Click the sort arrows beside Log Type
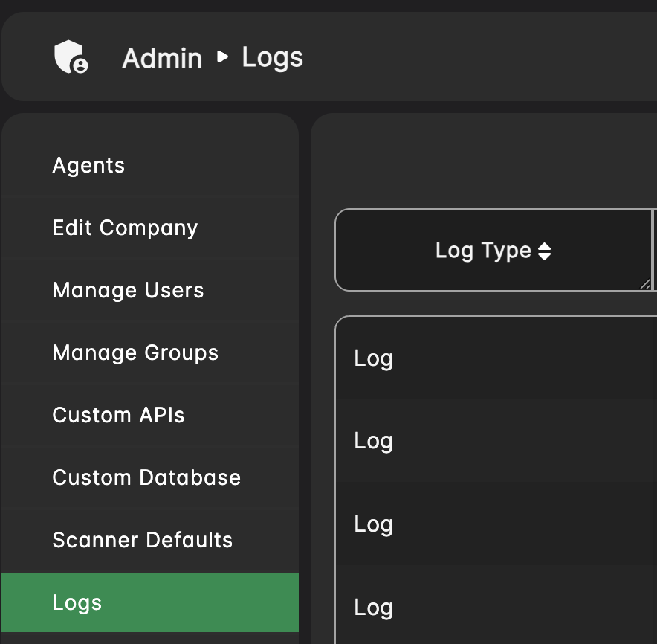Image resolution: width=657 pixels, height=644 pixels. (x=544, y=251)
